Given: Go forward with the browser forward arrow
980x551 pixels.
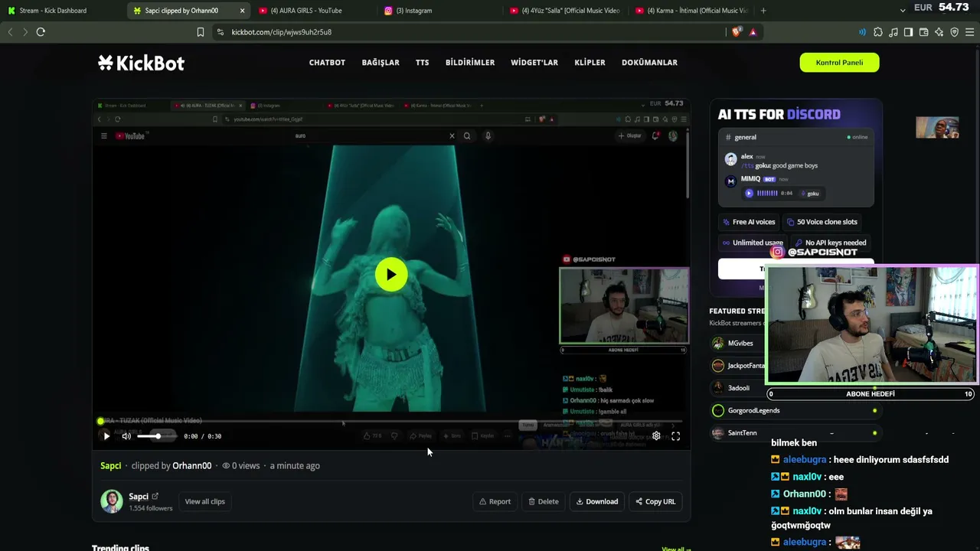Looking at the screenshot, I should click(25, 32).
